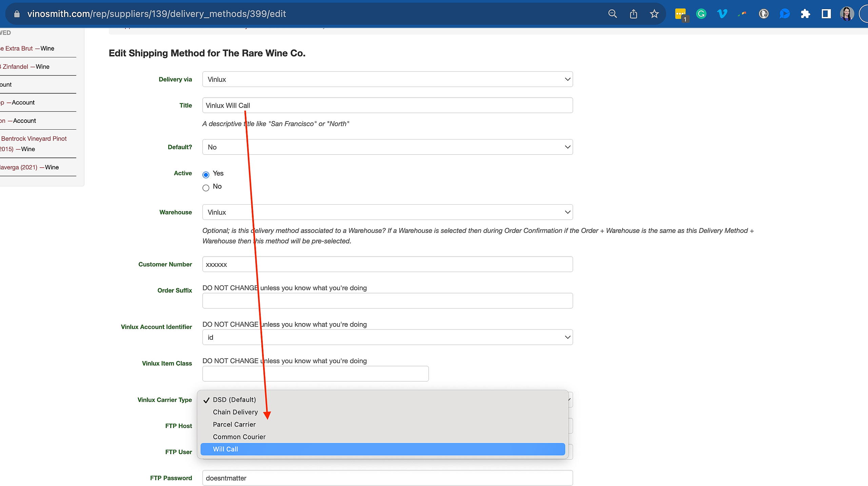The width and height of the screenshot is (868, 486).
Task: Open the Vinlux Account Identifier dropdown
Action: pos(388,337)
